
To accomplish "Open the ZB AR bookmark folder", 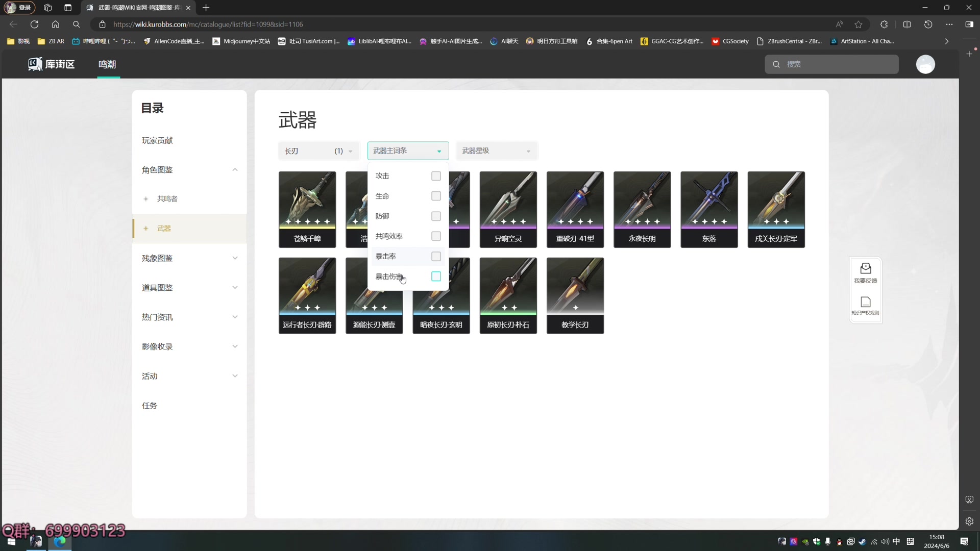I will 51,41.
